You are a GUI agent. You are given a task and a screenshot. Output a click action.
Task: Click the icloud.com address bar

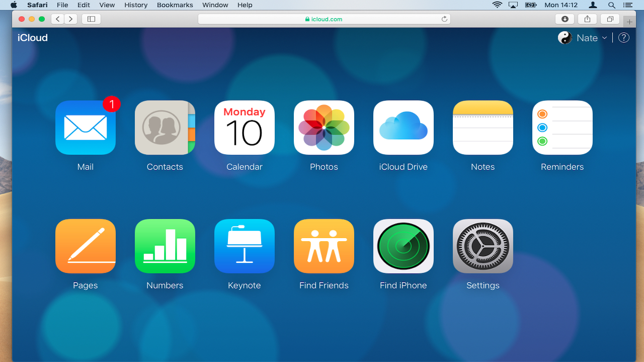324,19
